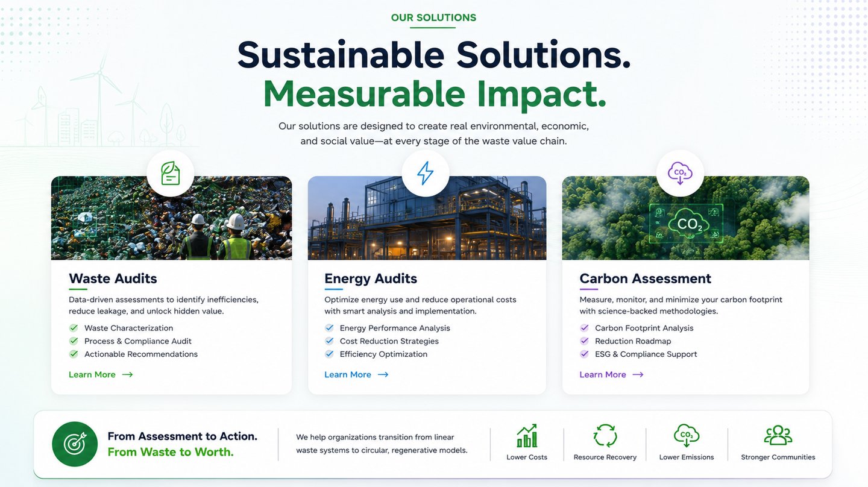Select the Stronger Communities people icon

click(778, 435)
